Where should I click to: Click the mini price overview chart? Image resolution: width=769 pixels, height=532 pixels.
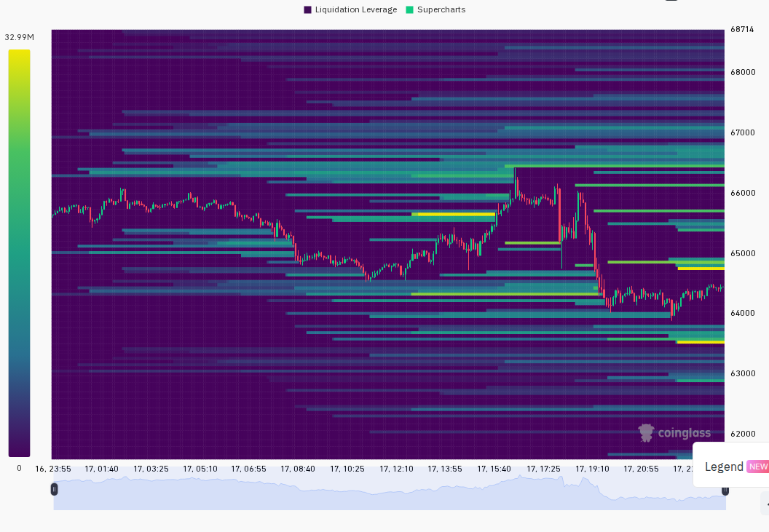(x=390, y=493)
